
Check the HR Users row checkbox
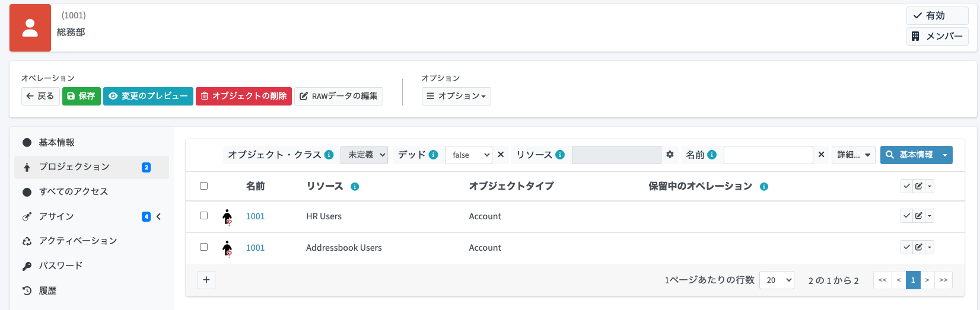pos(204,216)
